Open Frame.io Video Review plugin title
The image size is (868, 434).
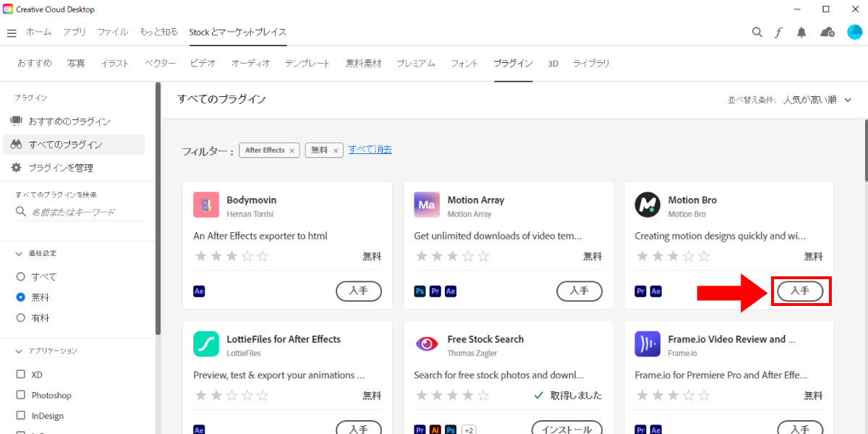click(731, 339)
